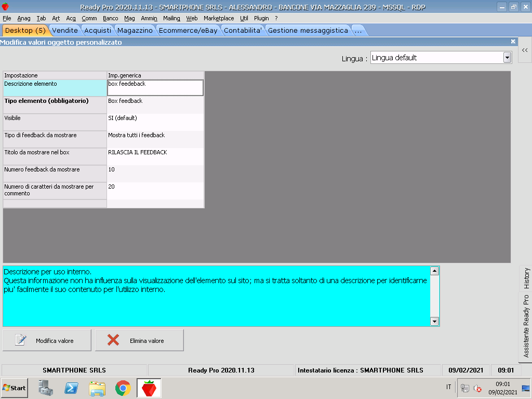Open Google Chrome from the taskbar
This screenshot has height=399, width=532.
[123, 388]
